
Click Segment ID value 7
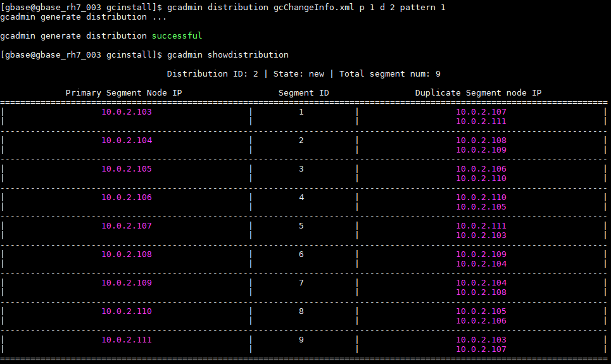[x=301, y=282]
